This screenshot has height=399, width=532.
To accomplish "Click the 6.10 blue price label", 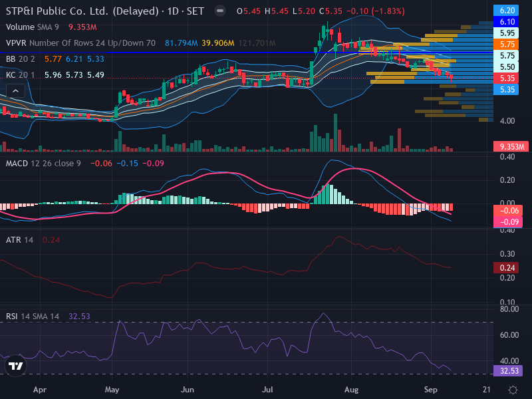I will coord(506,22).
